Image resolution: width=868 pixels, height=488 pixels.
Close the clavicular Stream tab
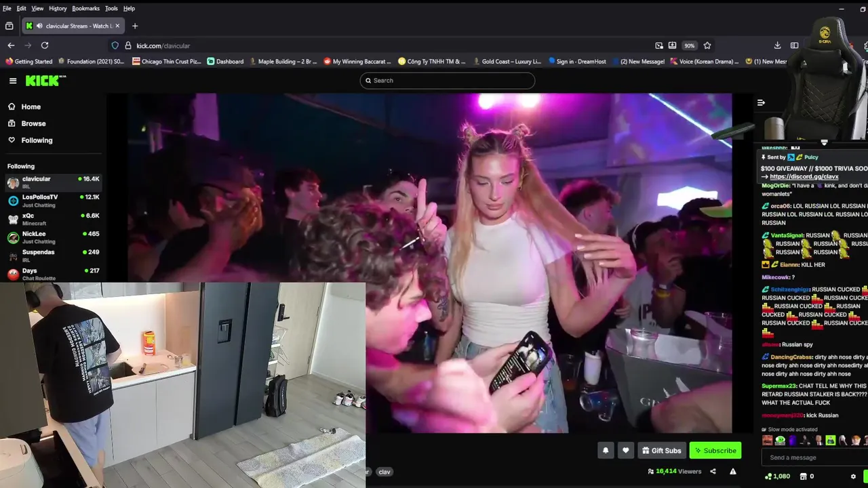pos(117,26)
